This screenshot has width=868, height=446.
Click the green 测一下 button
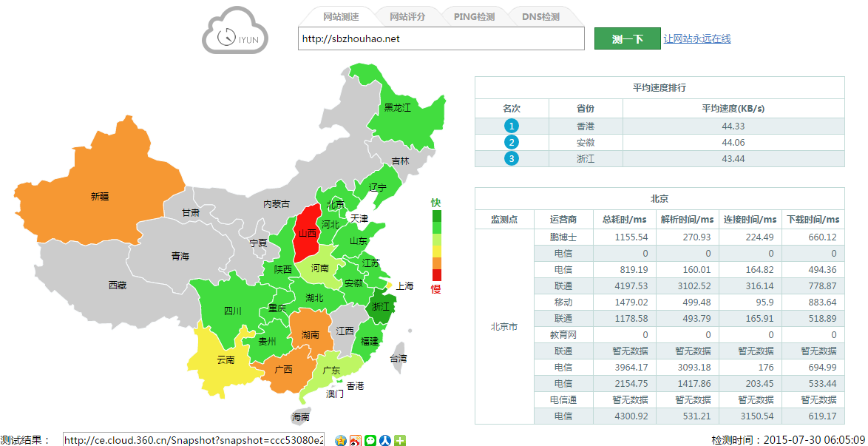tap(627, 38)
